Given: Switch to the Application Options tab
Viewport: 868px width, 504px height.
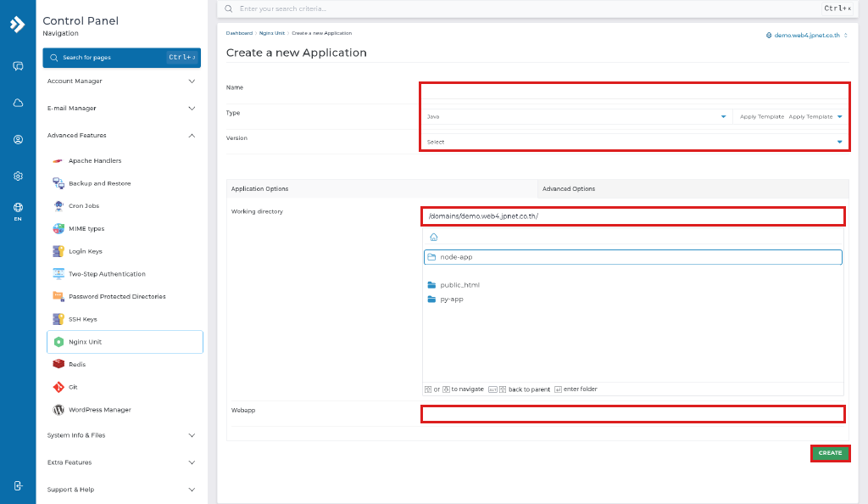Looking at the screenshot, I should 382,189.
